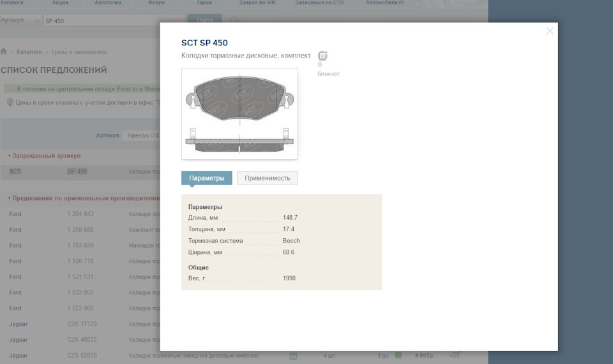Toggle the central warehouse availability checkbox
This screenshot has height=364, width=613.
pos(12,88)
